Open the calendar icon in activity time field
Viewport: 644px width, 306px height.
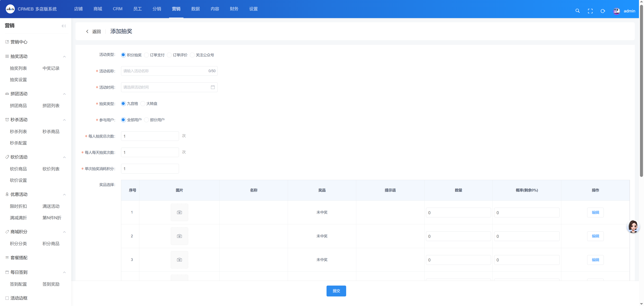213,87
